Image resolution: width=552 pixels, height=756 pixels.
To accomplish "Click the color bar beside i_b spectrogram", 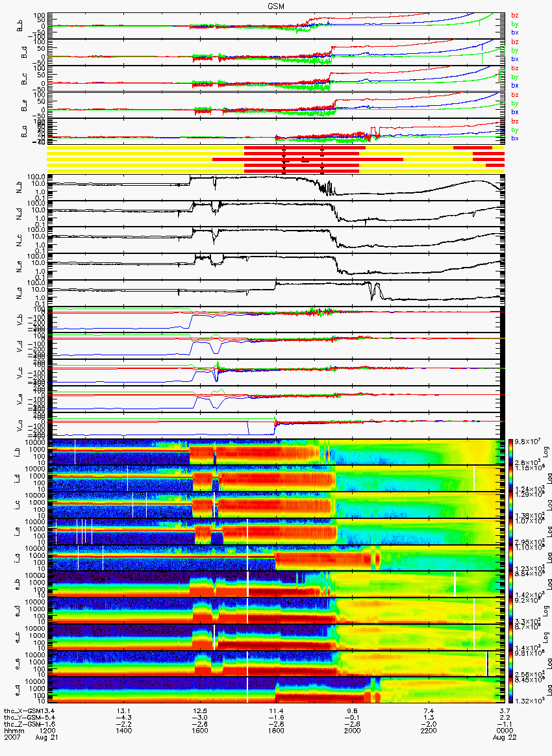I will pos(510,452).
